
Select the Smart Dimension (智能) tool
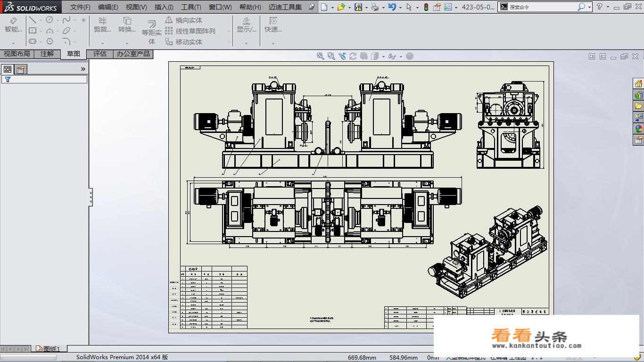[x=13, y=25]
